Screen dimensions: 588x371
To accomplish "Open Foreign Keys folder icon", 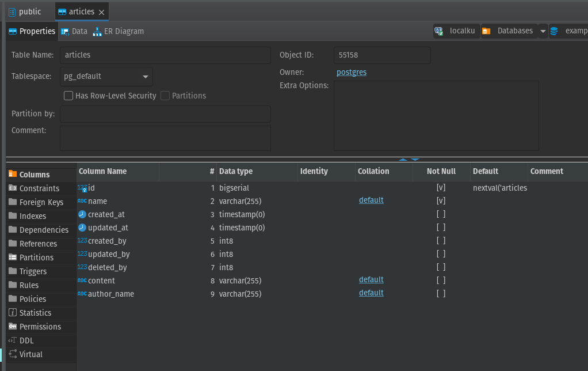I will click(13, 202).
